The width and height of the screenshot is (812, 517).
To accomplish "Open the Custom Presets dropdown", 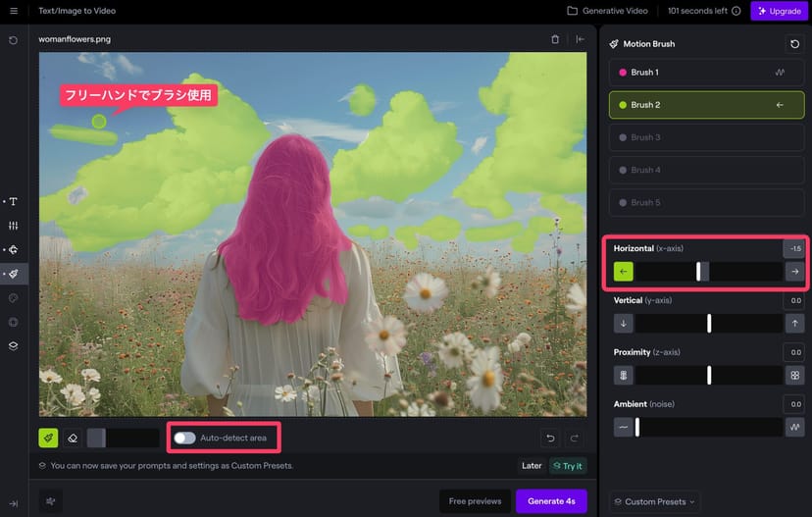I will [x=654, y=501].
